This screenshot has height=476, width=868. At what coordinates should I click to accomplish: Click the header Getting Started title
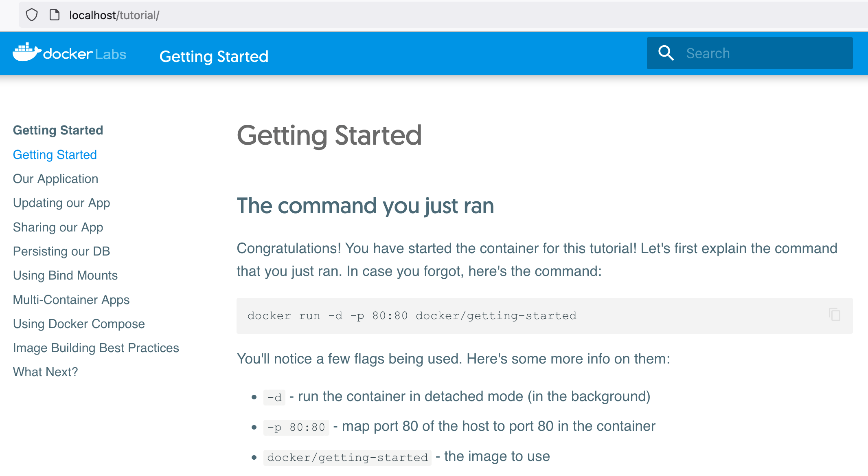(x=214, y=57)
